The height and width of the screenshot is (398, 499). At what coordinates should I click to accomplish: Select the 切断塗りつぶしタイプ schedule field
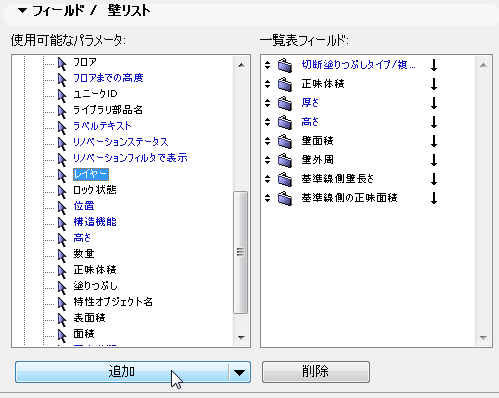pos(358,65)
